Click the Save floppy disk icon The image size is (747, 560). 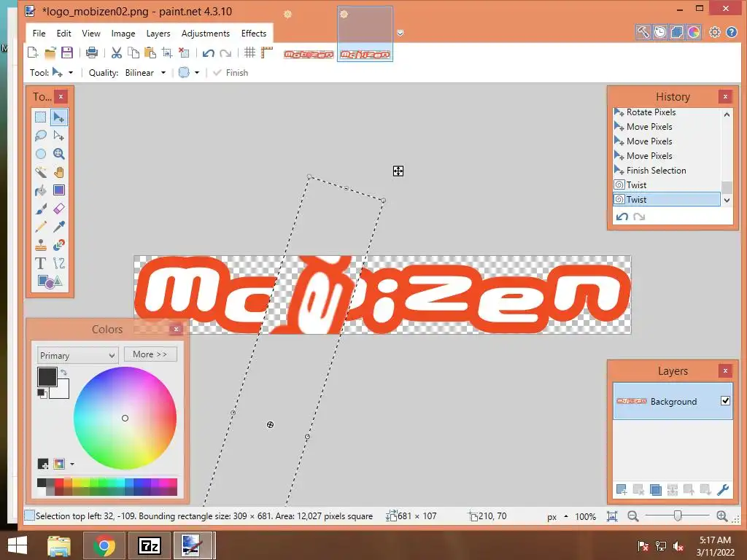pos(67,52)
